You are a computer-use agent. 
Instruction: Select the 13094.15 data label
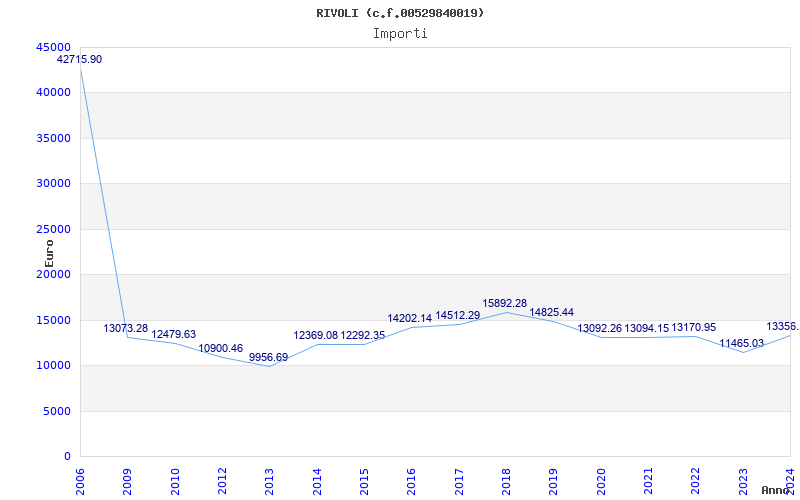[646, 328]
